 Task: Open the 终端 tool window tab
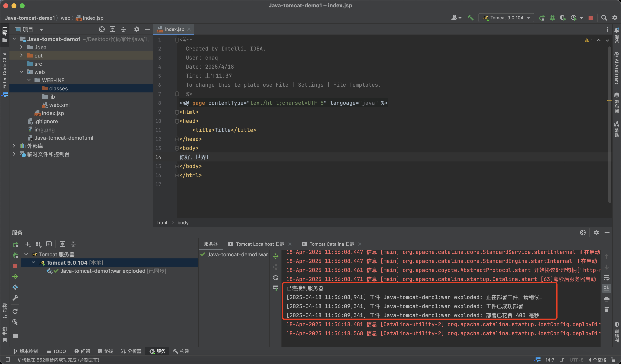(x=106, y=351)
